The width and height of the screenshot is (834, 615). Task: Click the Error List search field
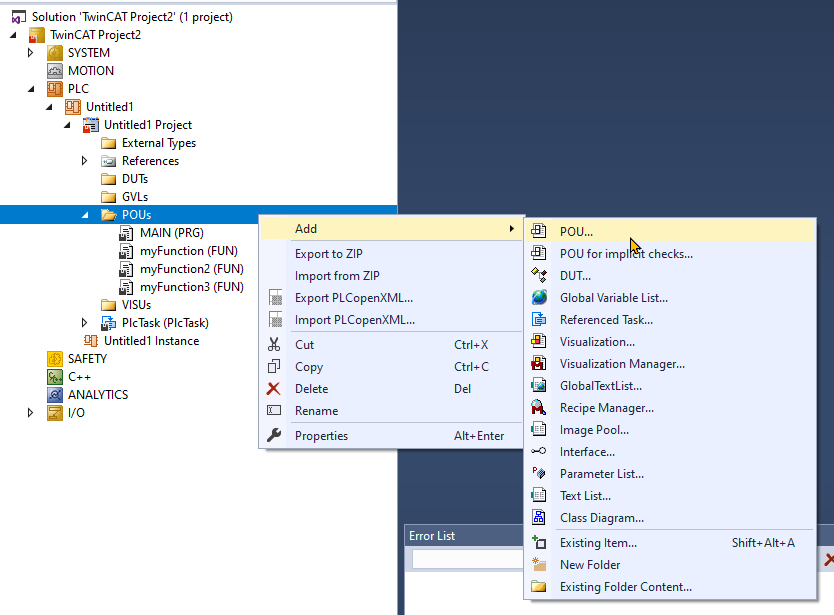[x=468, y=559]
